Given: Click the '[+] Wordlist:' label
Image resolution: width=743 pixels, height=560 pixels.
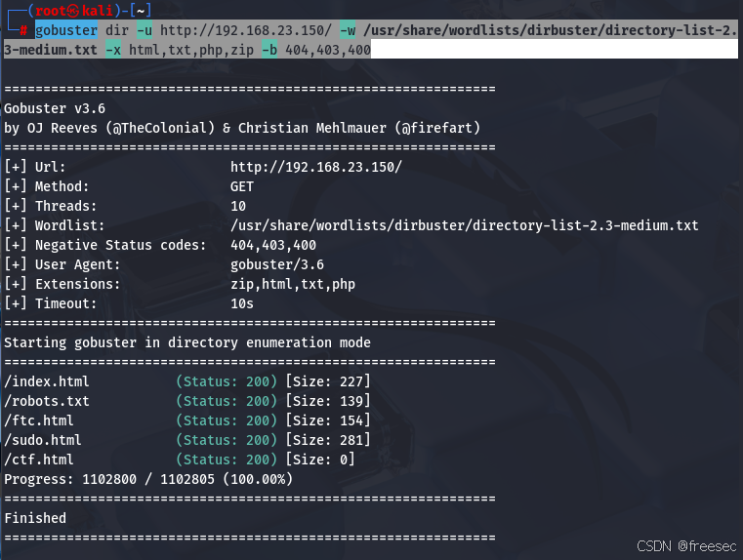Looking at the screenshot, I should [x=54, y=225].
